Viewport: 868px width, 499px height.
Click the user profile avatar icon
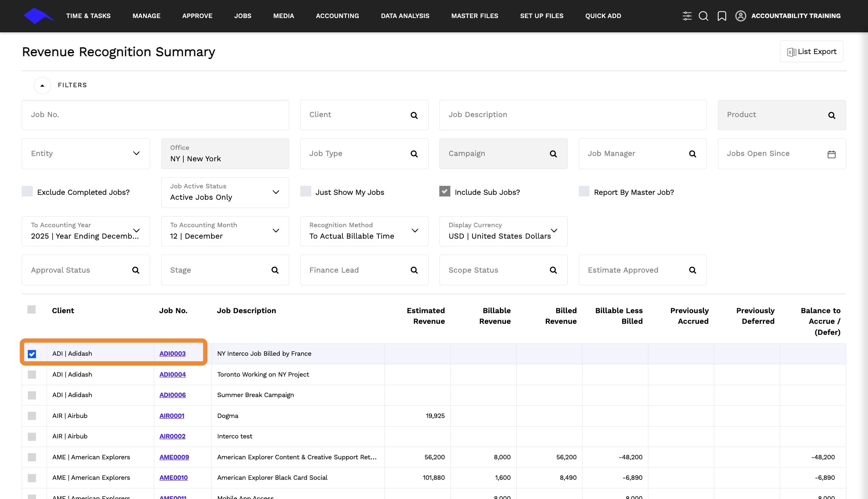click(740, 16)
